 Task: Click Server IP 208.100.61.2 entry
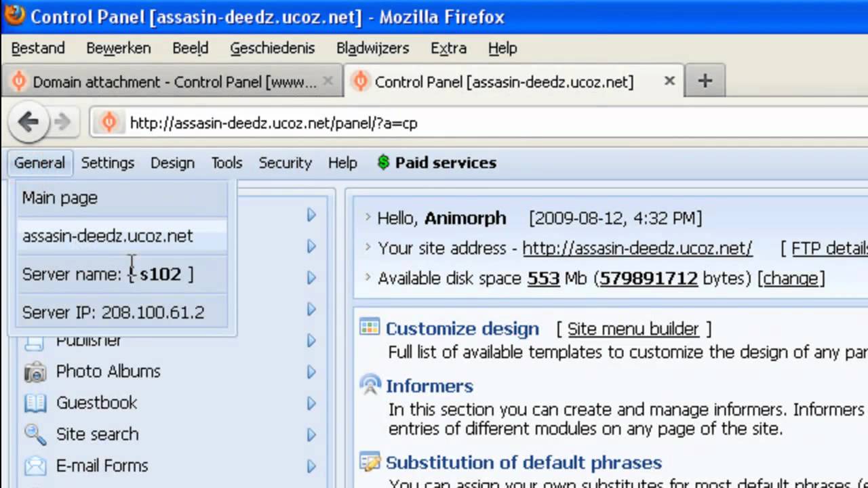122,312
